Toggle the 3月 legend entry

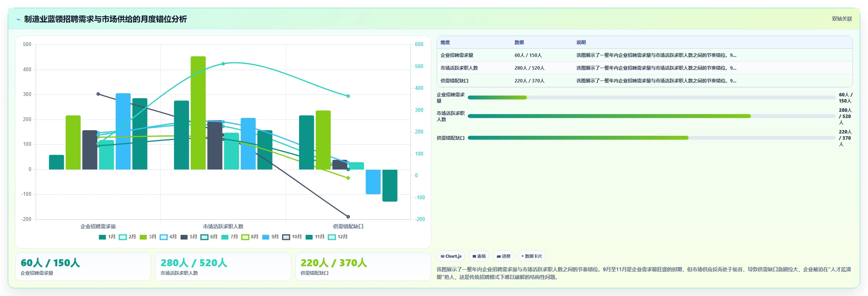point(148,237)
